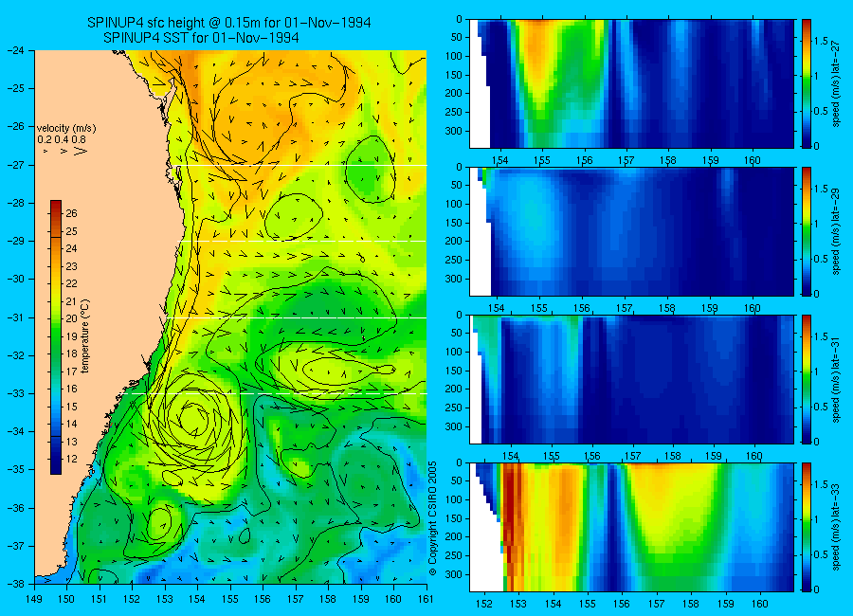Click the "149" longitude label under the map

click(x=35, y=599)
